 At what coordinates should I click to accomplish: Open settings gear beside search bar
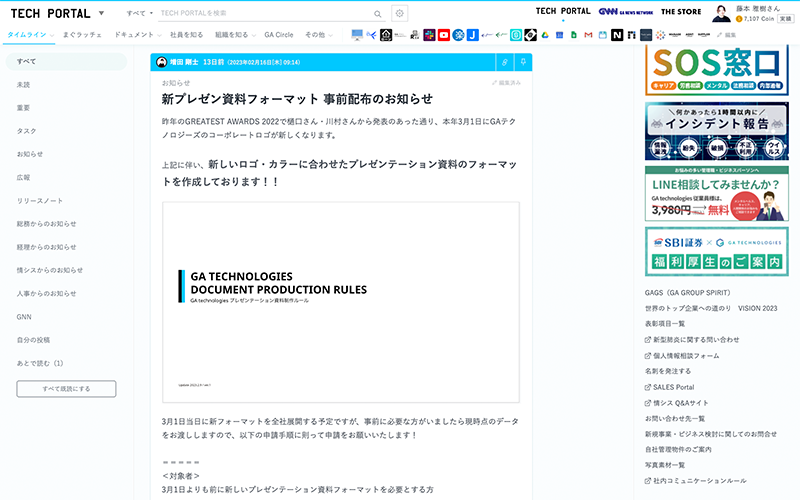[399, 14]
